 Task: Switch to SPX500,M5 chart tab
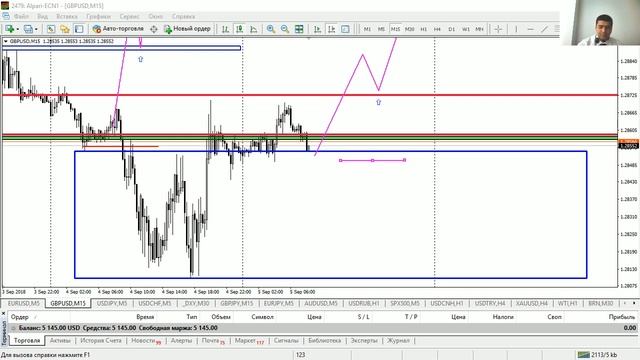tap(404, 303)
